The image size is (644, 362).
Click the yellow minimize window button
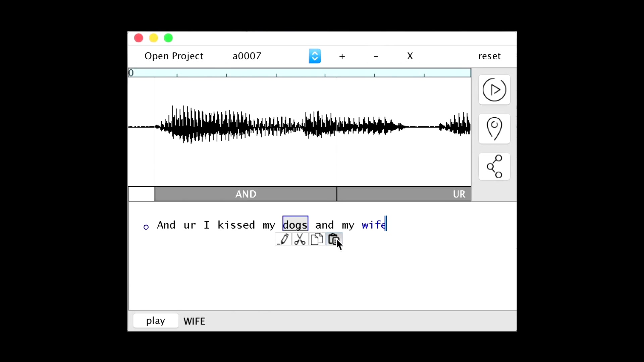pos(153,38)
